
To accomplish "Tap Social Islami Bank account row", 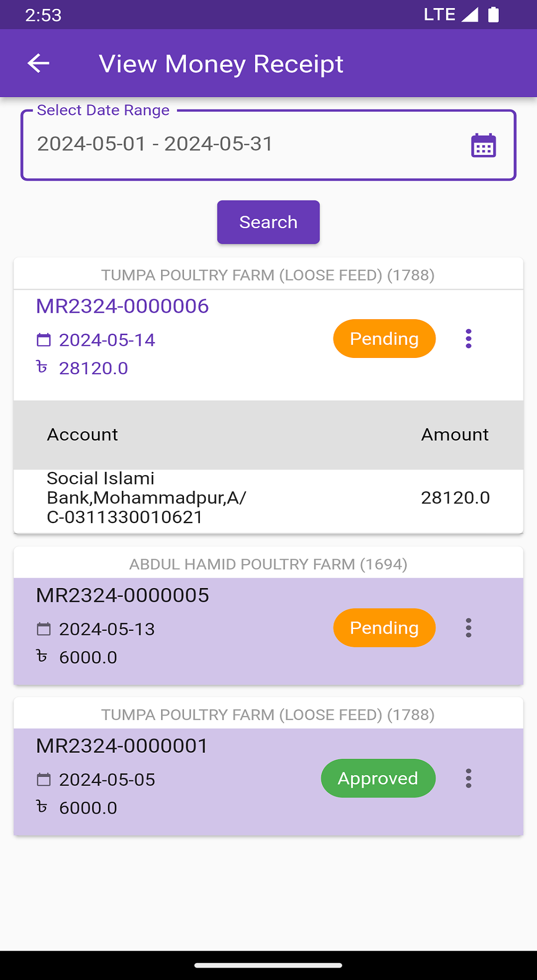I will click(x=268, y=498).
